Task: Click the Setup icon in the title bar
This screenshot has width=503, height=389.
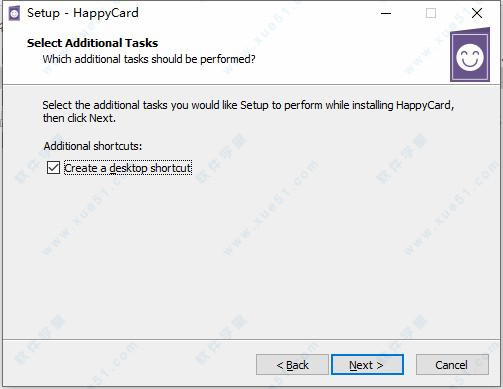Action: [14, 14]
